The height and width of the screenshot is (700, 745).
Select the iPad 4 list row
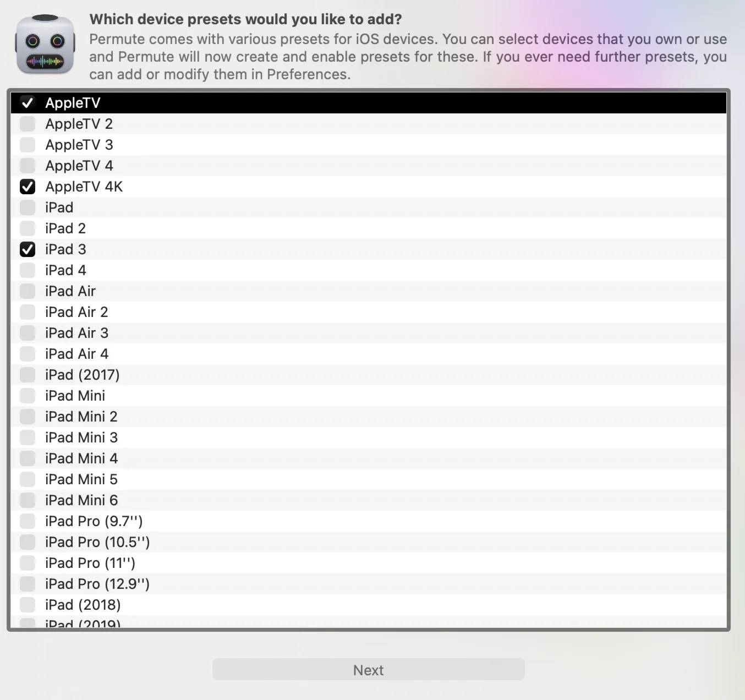(x=369, y=270)
